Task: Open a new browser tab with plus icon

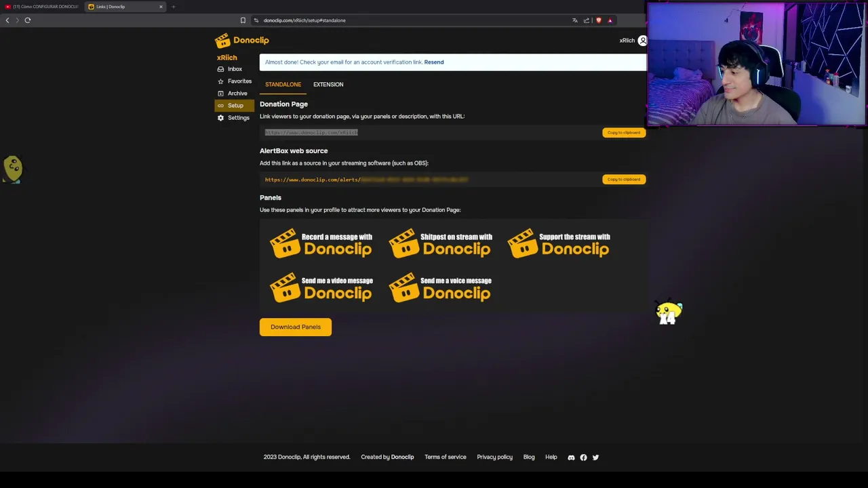Action: (x=173, y=7)
